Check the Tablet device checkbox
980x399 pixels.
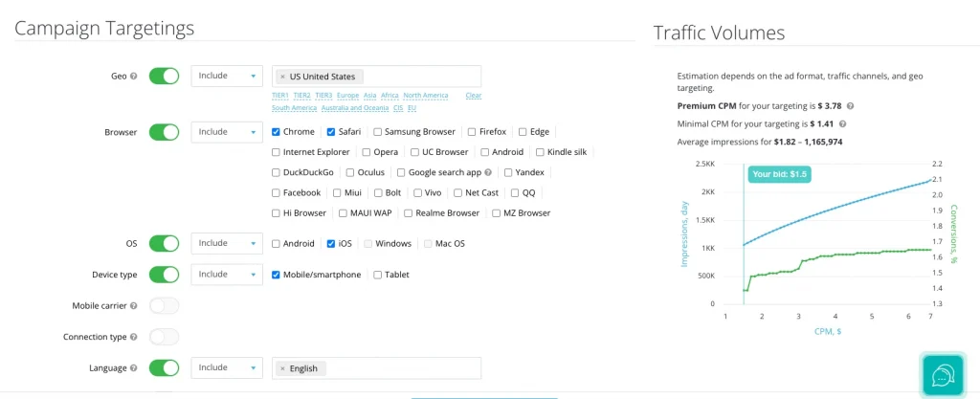tap(377, 275)
